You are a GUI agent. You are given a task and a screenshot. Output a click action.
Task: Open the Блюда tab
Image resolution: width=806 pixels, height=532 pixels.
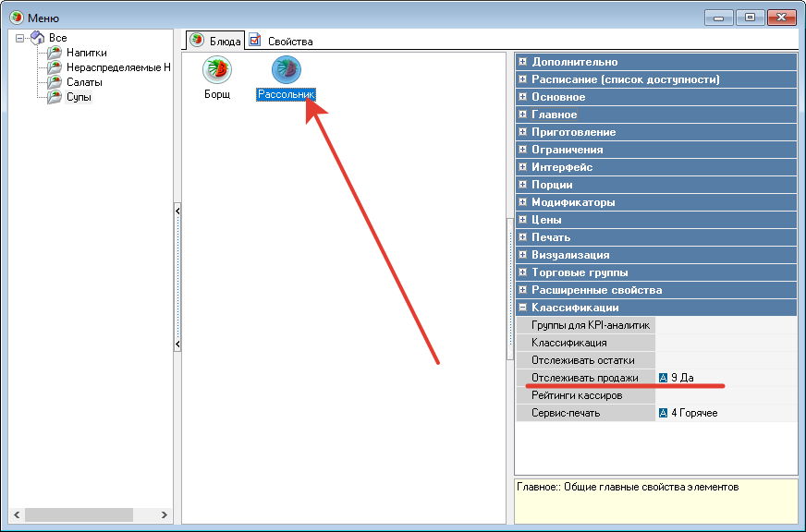[215, 41]
